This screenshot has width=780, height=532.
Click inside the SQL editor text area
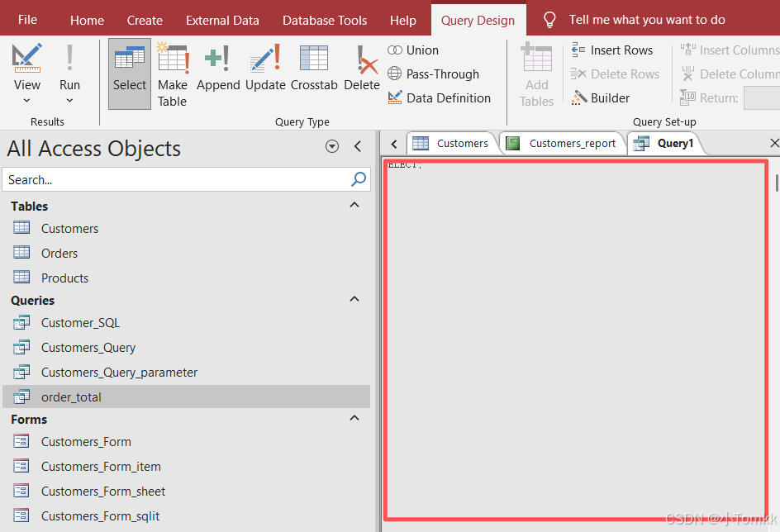(576, 340)
